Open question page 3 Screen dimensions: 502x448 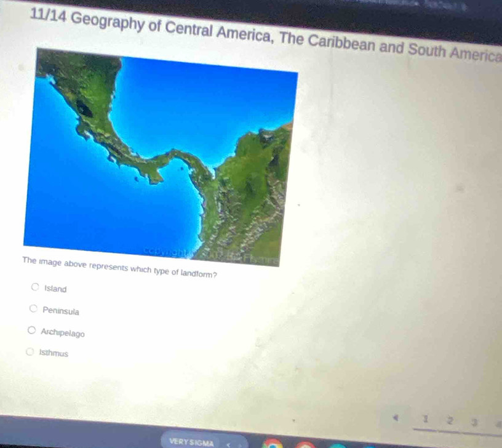point(475,422)
